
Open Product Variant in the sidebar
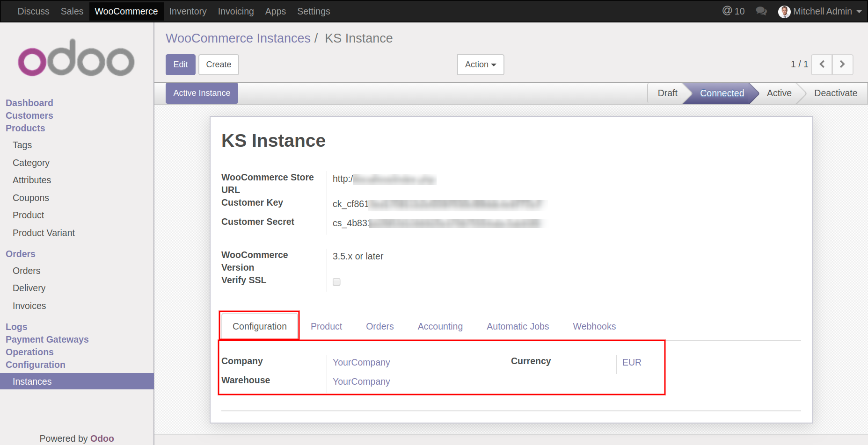pos(44,233)
